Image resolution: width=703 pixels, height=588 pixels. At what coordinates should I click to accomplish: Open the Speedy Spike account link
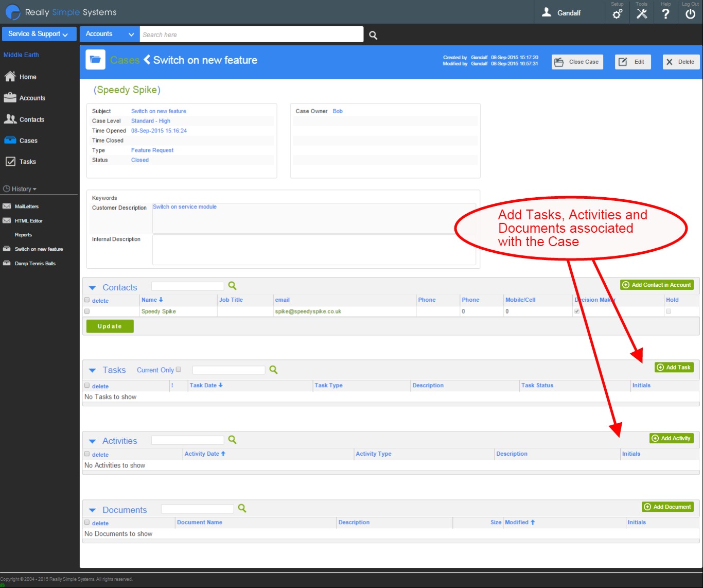point(127,90)
